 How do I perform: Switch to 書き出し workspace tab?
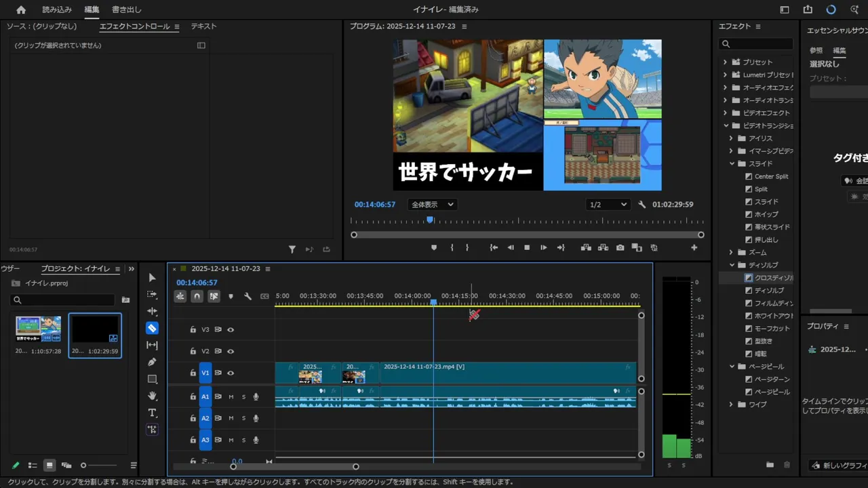[x=127, y=9]
